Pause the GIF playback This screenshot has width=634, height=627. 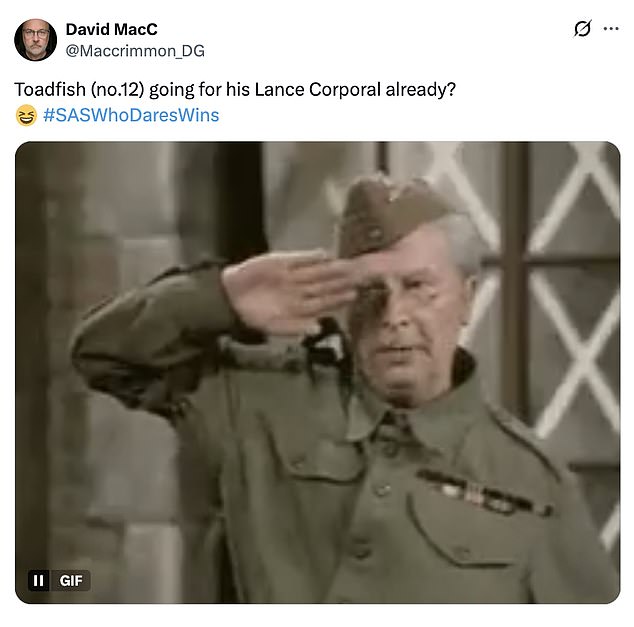(x=38, y=581)
